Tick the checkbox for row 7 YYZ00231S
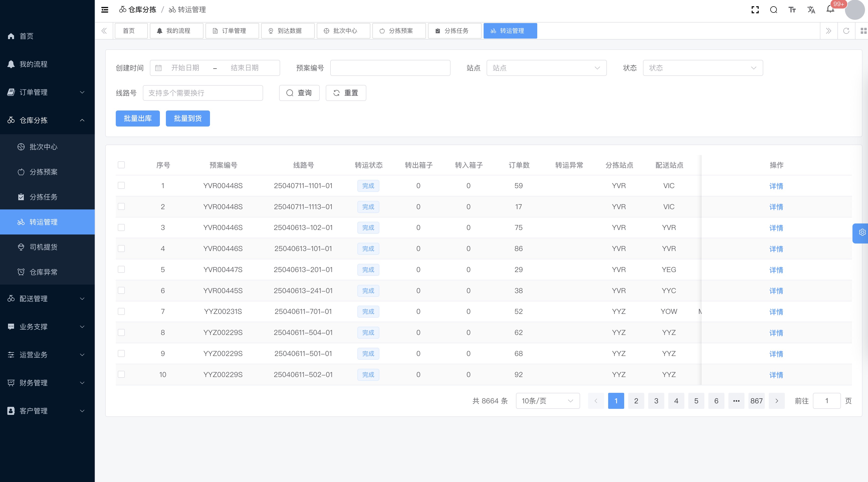Viewport: 868px width, 482px height. (x=121, y=312)
